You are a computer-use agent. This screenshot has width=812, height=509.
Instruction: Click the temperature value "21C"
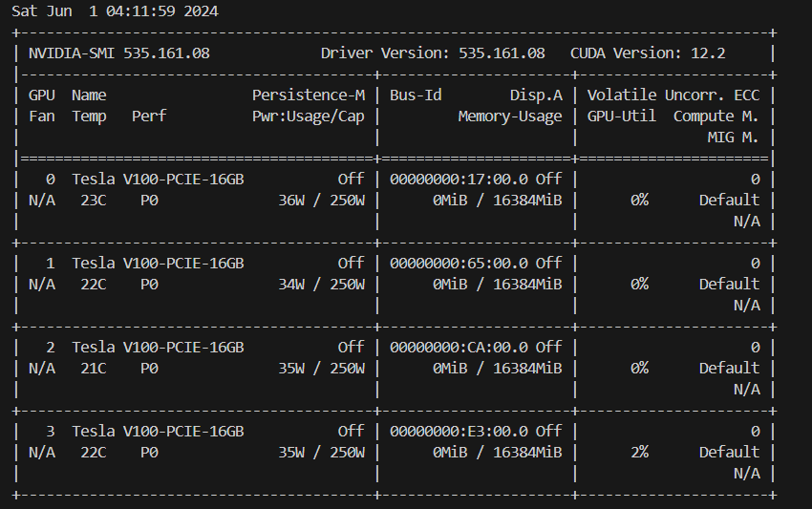click(94, 369)
